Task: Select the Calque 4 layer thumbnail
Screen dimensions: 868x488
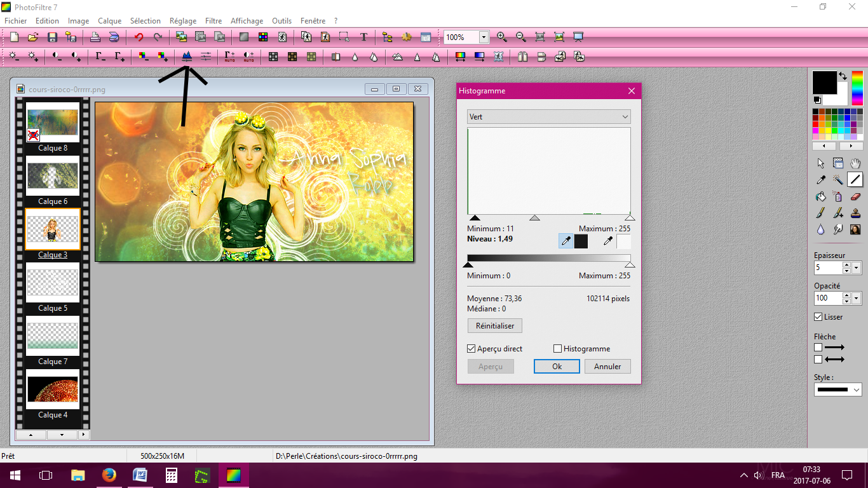Action: [53, 389]
